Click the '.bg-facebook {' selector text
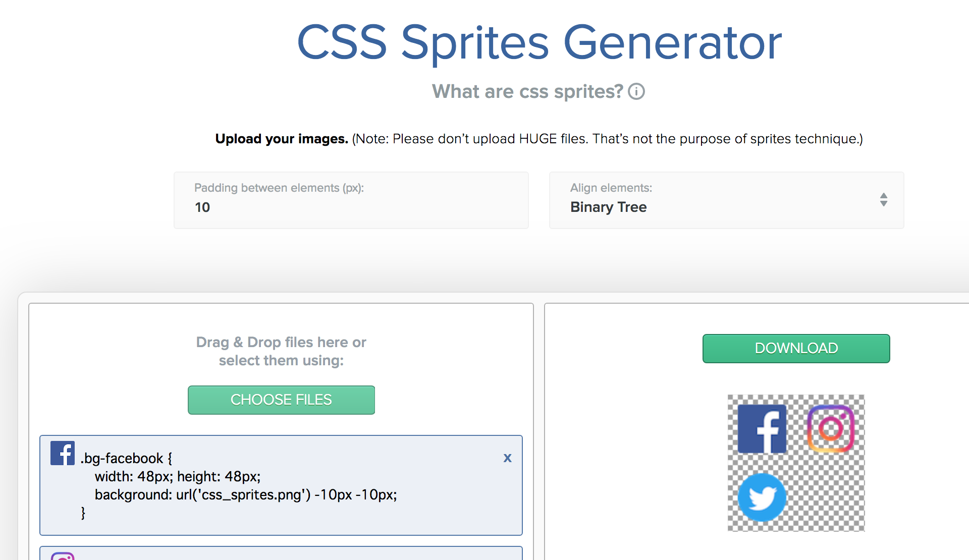This screenshot has width=969, height=560. click(126, 458)
